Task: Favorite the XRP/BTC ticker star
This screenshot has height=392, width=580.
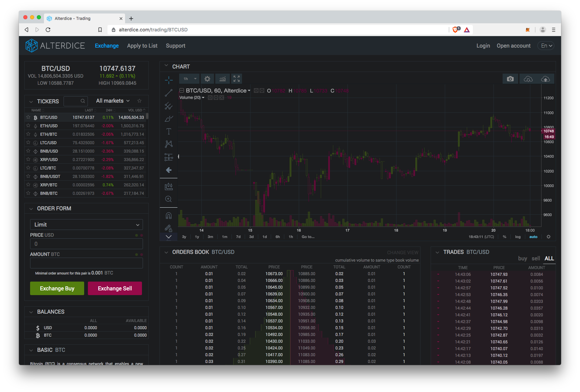Action: [28, 185]
